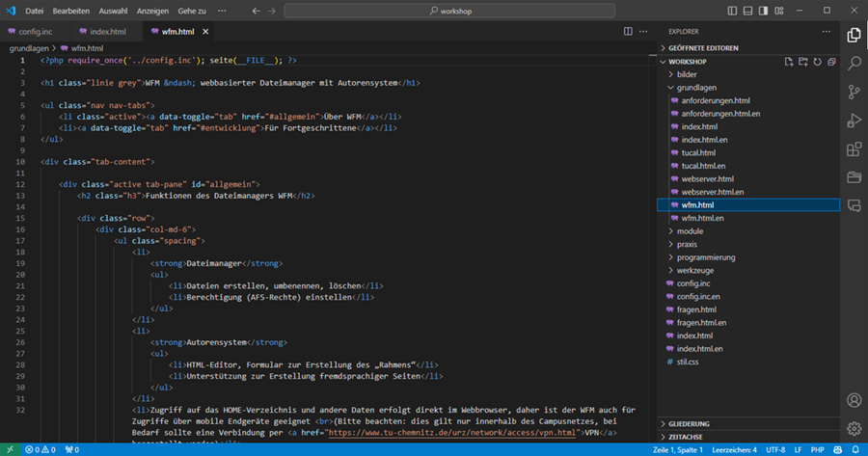
Task: Open the Bearbeiten menu
Action: [73, 10]
